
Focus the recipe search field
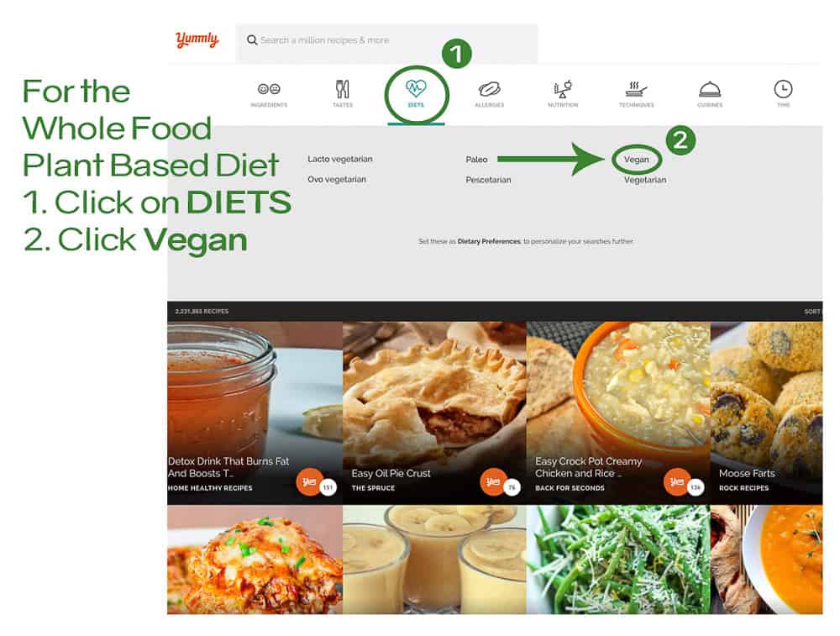click(x=386, y=40)
